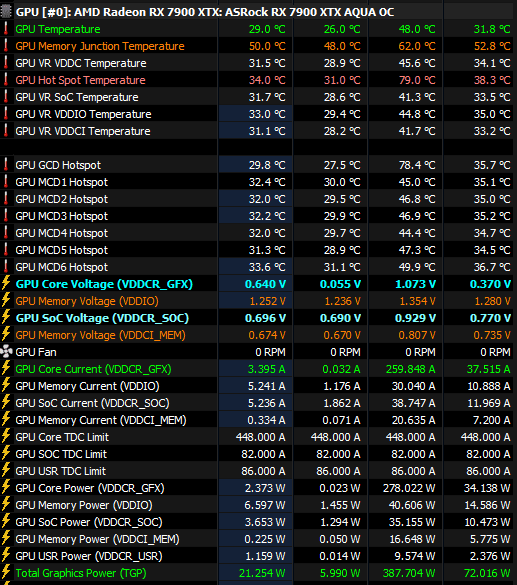Click the 21.254 W current TGP value
Image resolution: width=517 pixels, height=585 pixels.
262,573
